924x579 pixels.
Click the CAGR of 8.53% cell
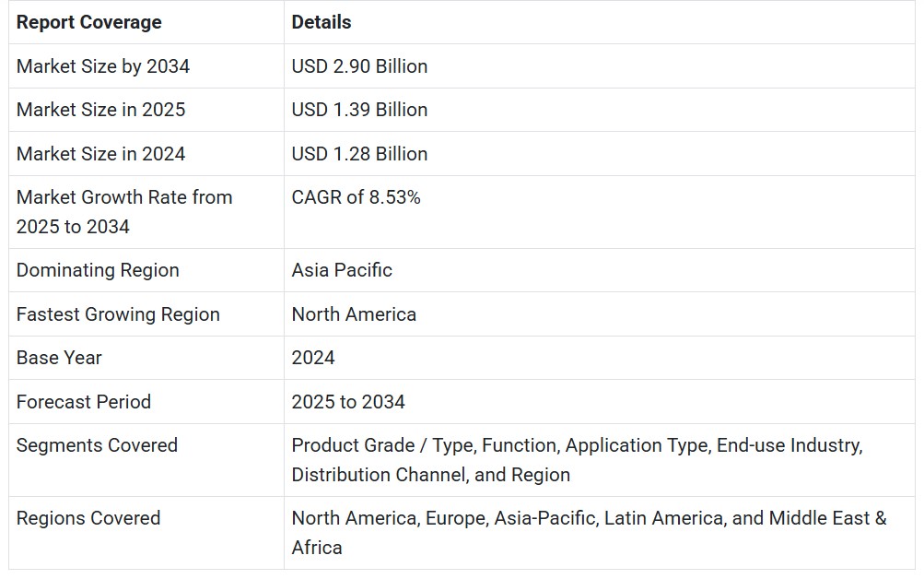[356, 197]
